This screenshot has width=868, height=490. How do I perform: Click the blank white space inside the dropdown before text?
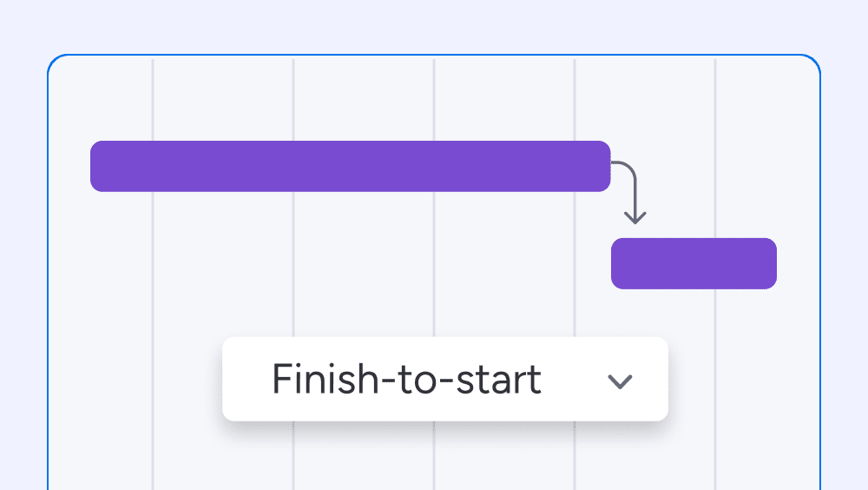pos(247,379)
